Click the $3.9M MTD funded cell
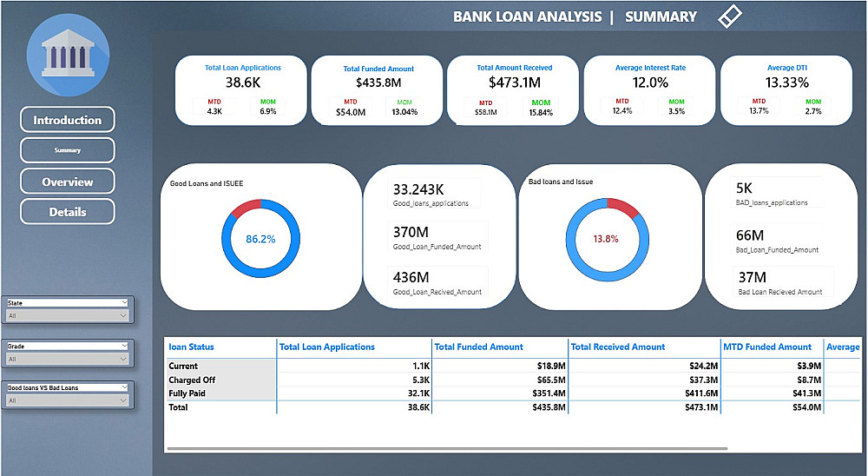The width and height of the screenshot is (868, 476). (809, 366)
